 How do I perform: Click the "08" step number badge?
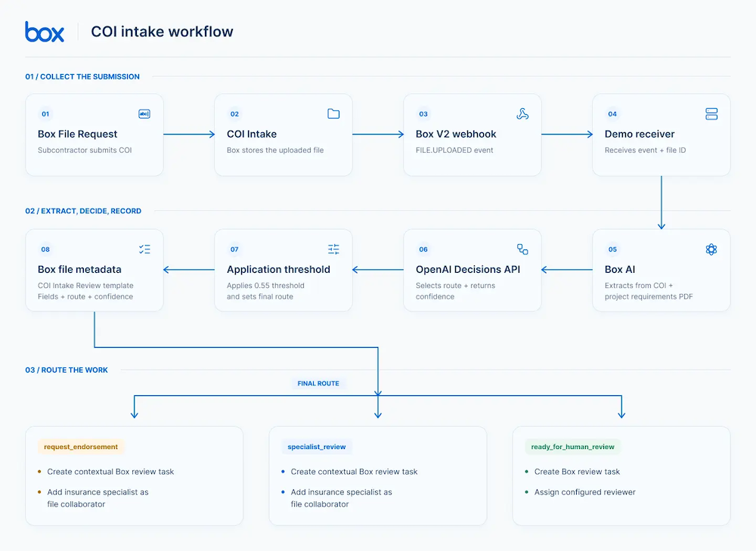tap(45, 249)
